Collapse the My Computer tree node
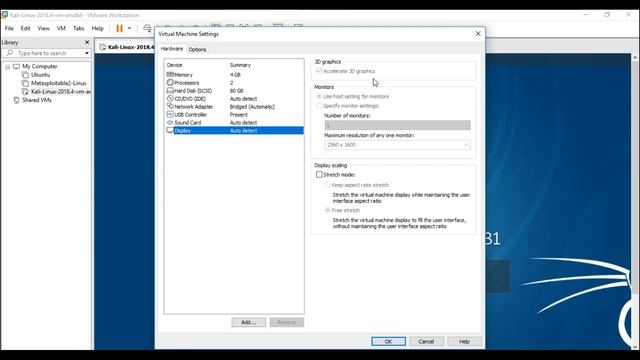Viewport: 640px width, 360px height. (x=7, y=67)
